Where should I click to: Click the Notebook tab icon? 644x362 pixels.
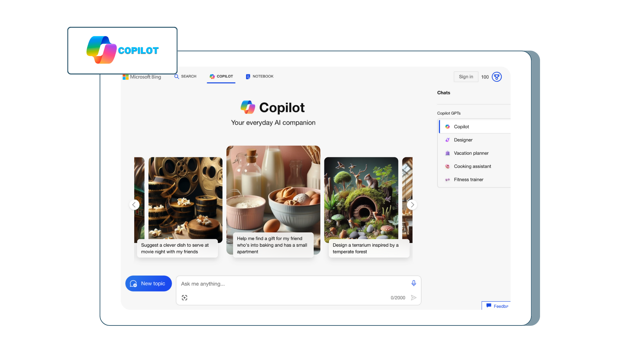[x=248, y=76]
